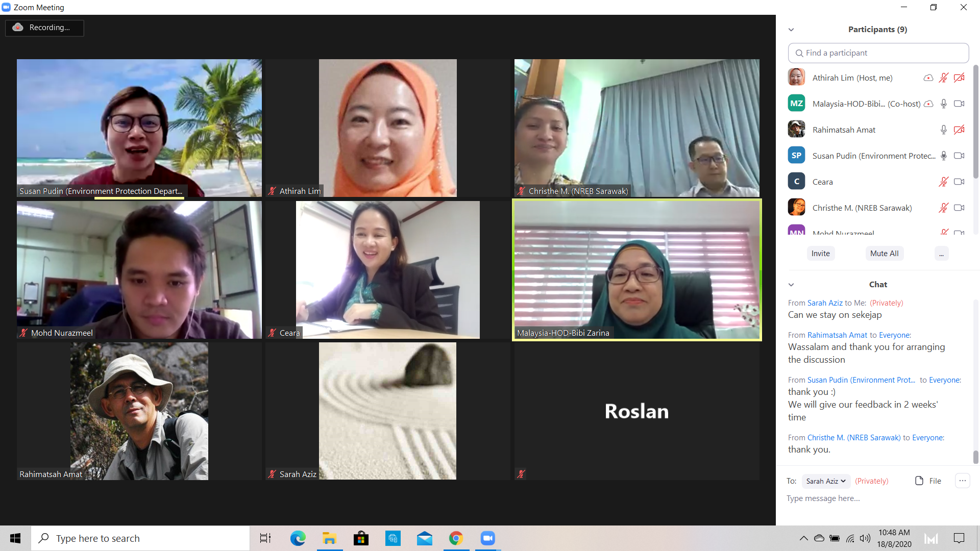The image size is (980, 551).
Task: Click the Zoom Meeting title bar icon
Action: (x=6, y=7)
